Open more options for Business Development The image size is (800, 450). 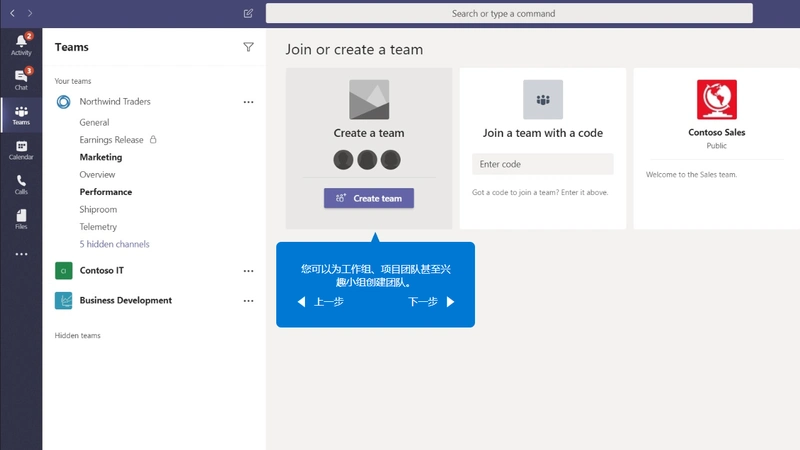coord(248,301)
